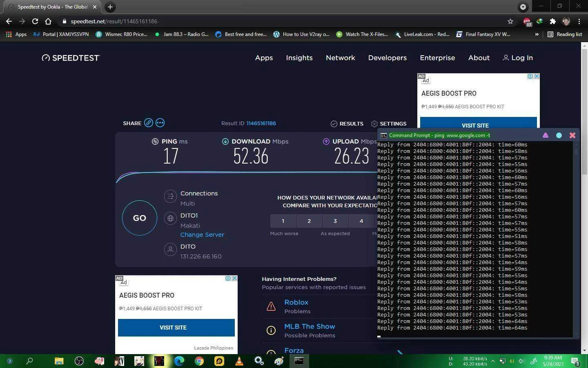Launch OBS Studio from the taskbar
The width and height of the screenshot is (588, 368).
(79, 361)
